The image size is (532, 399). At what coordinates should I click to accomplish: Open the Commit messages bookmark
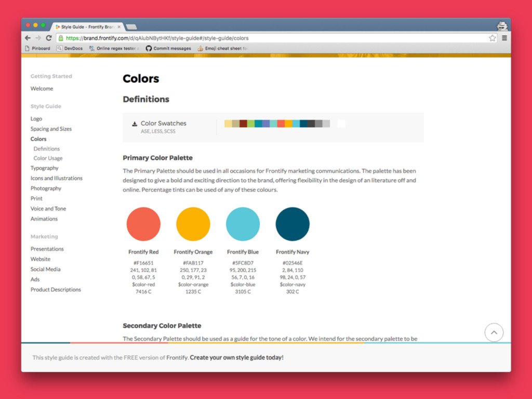point(168,48)
